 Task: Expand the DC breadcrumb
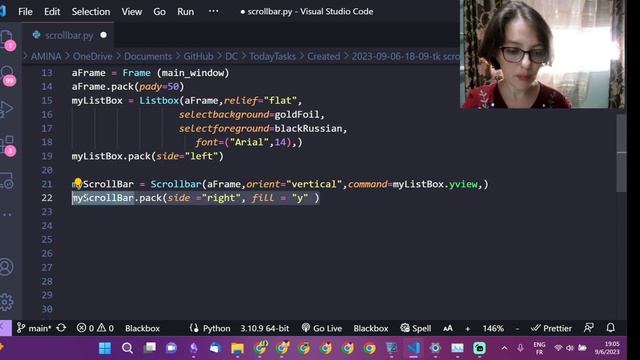tap(231, 56)
